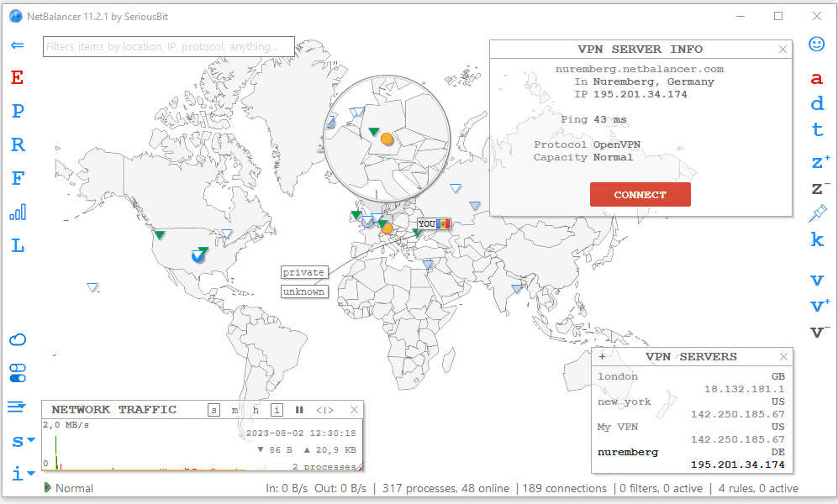This screenshot has height=504, width=838.
Task: Click the 4 rules, 0 active status
Action: click(x=758, y=488)
